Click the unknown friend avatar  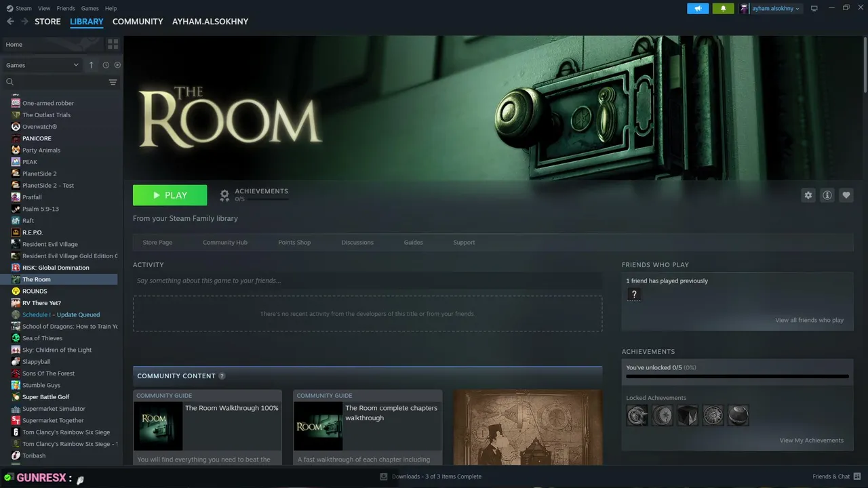(634, 294)
